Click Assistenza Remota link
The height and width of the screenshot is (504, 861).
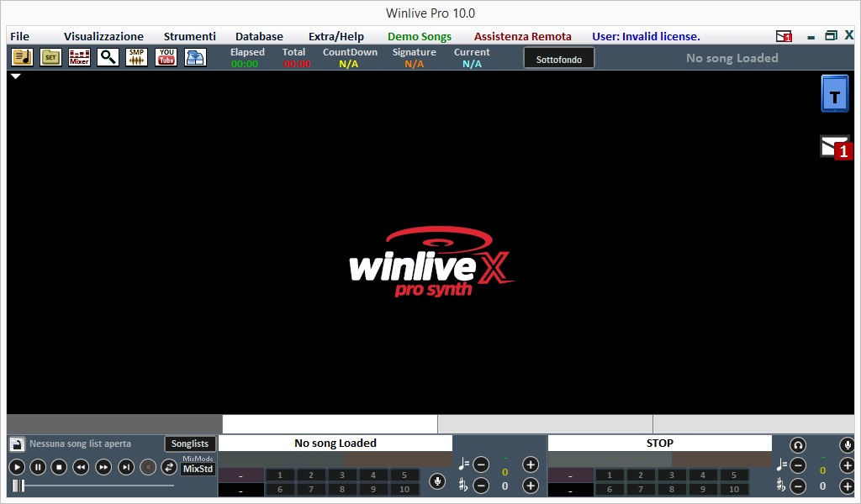[x=523, y=36]
